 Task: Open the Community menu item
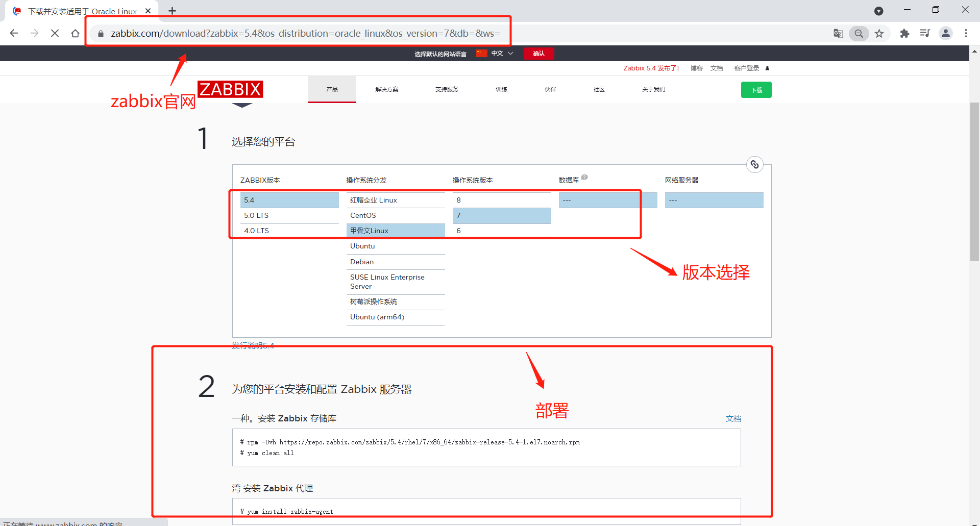[599, 89]
